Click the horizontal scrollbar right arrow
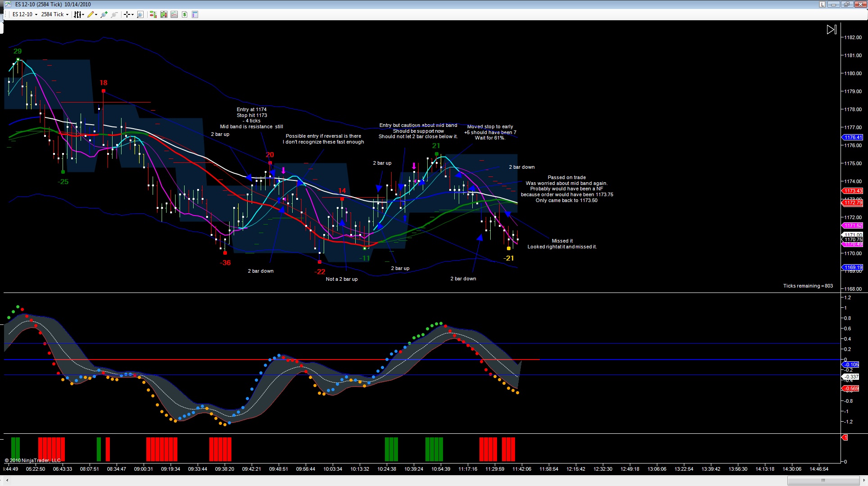 (x=864, y=481)
